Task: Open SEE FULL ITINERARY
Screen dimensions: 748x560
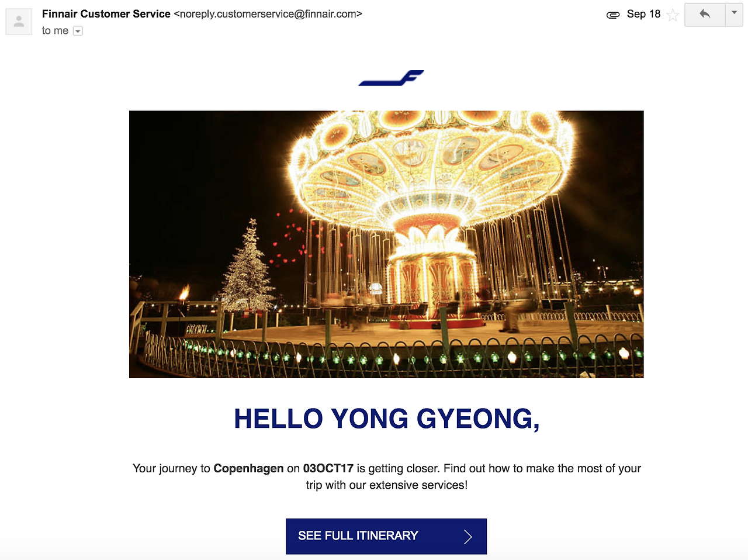Action: pos(386,536)
